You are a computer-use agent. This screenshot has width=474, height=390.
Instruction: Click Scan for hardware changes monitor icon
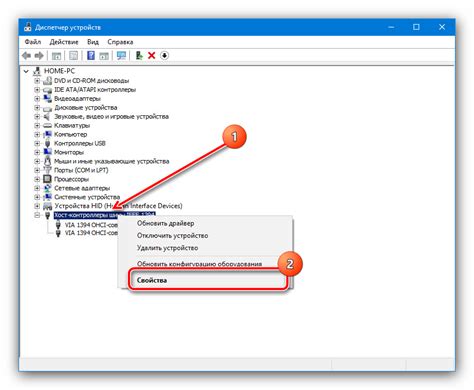pyautogui.click(x=121, y=55)
